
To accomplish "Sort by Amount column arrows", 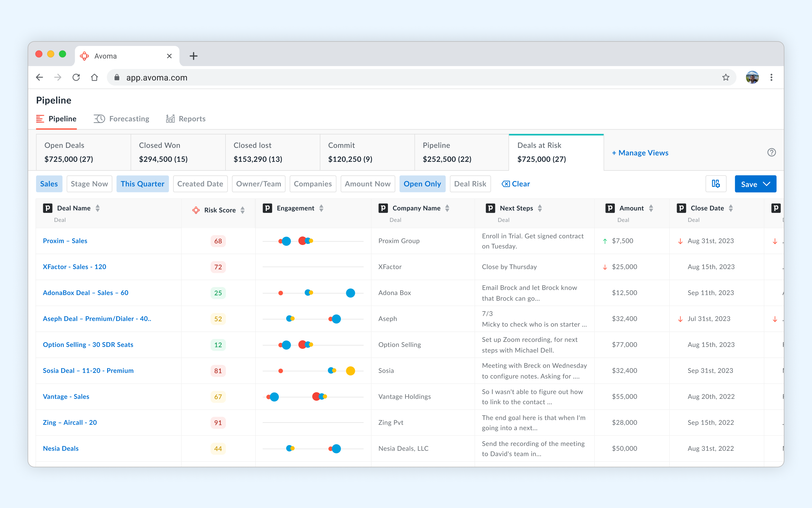I will (x=651, y=208).
